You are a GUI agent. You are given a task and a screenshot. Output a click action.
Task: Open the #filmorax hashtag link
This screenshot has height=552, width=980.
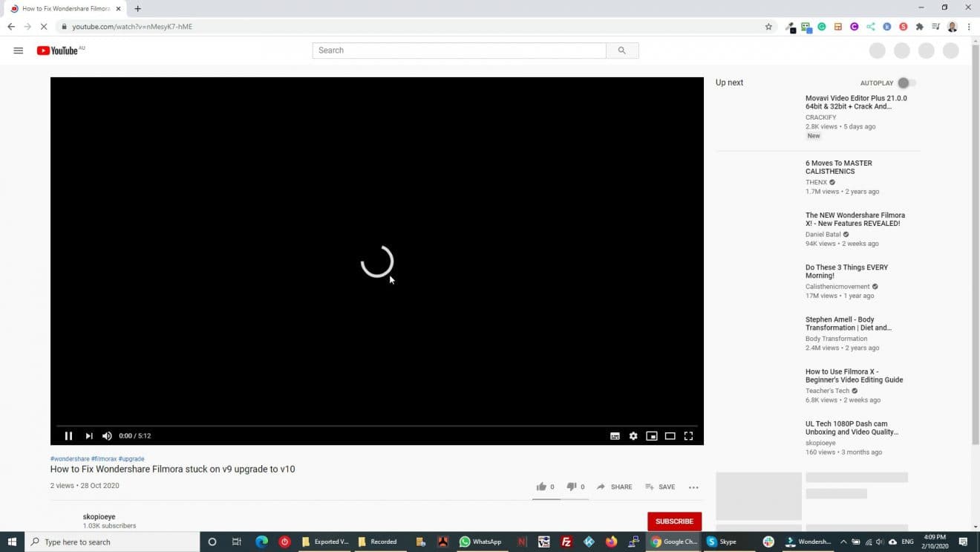point(104,458)
